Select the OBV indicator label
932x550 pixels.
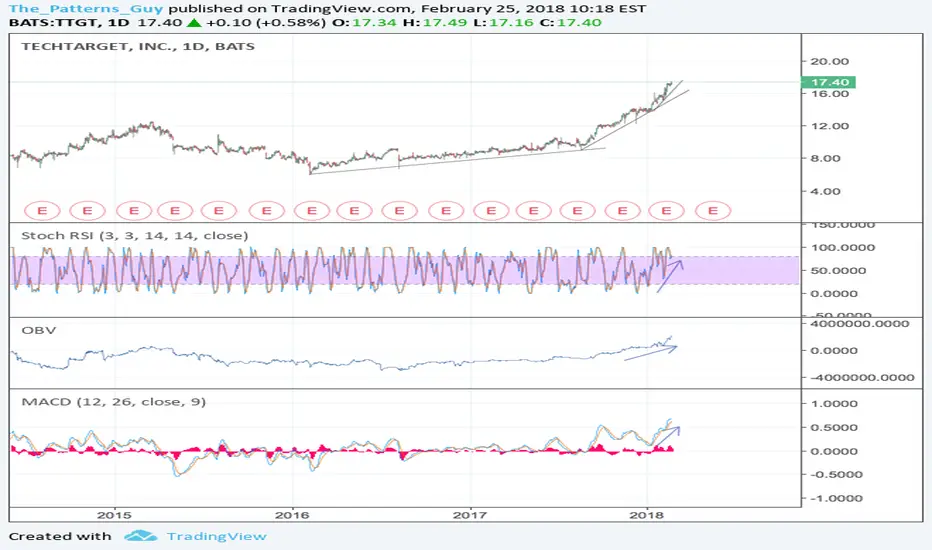click(39, 330)
